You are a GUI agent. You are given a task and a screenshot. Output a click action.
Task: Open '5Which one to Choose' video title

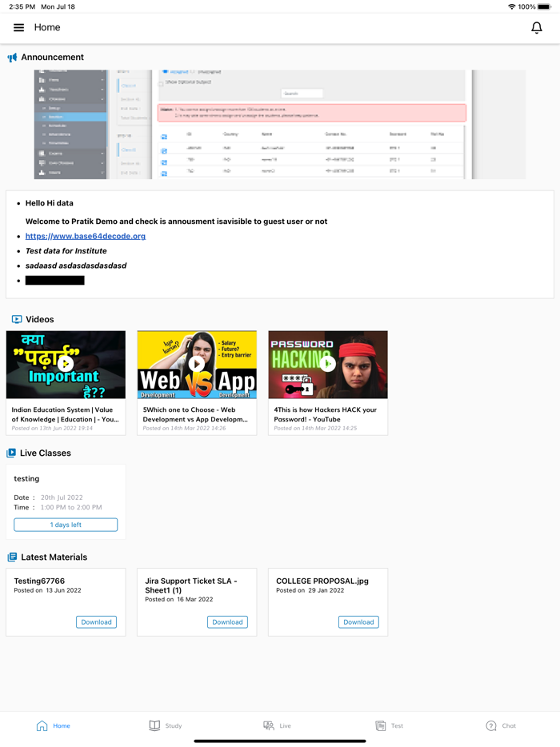coord(195,414)
